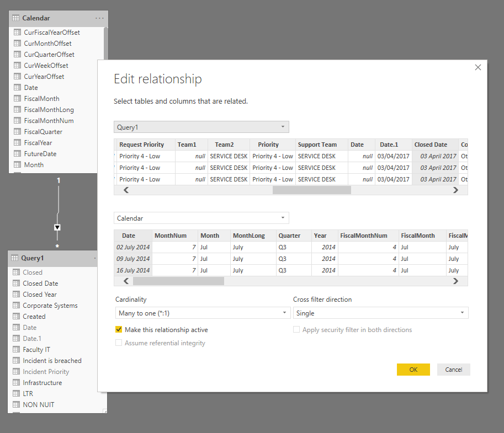Image resolution: width=504 pixels, height=433 pixels.
Task: Click the Calendar table header icon
Action: pos(16,18)
